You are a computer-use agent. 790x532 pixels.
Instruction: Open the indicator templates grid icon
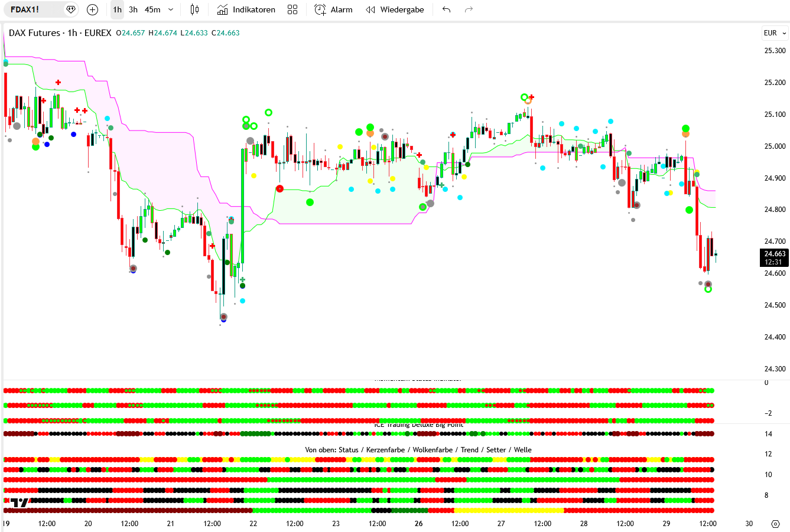[x=292, y=9]
